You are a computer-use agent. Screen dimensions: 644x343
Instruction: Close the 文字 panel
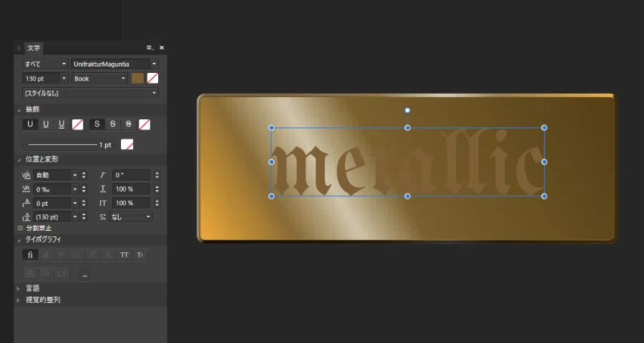click(x=162, y=48)
